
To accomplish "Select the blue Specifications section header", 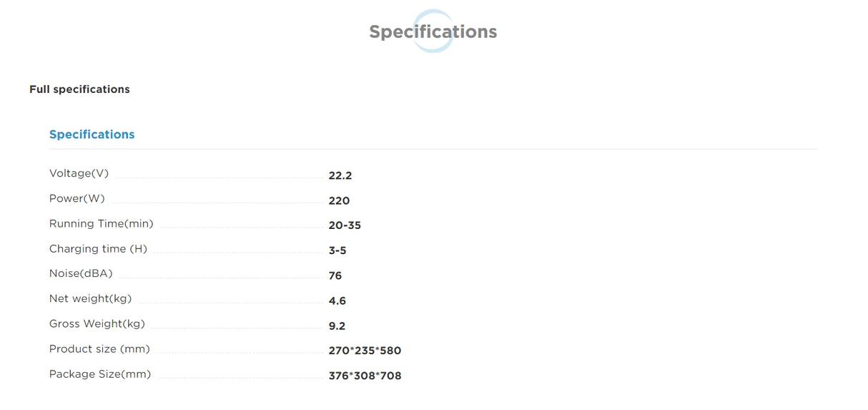I will tap(92, 135).
